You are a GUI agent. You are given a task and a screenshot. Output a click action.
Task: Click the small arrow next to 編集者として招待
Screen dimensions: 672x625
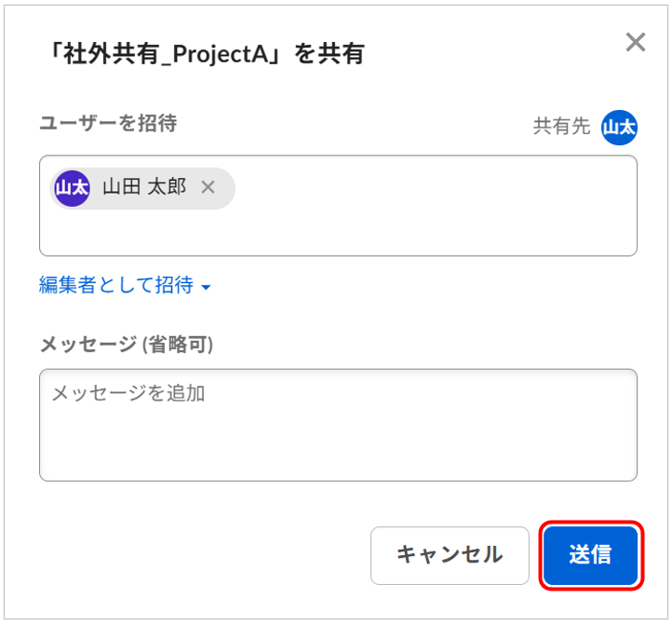[x=206, y=287]
